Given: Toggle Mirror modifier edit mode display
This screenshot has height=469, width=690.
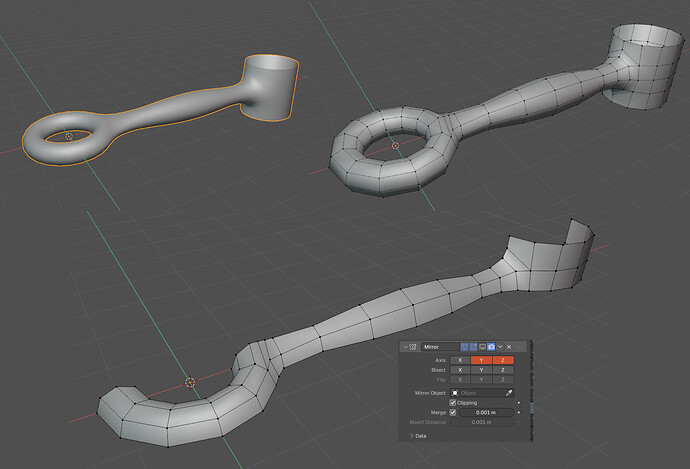Looking at the screenshot, I should (473, 347).
